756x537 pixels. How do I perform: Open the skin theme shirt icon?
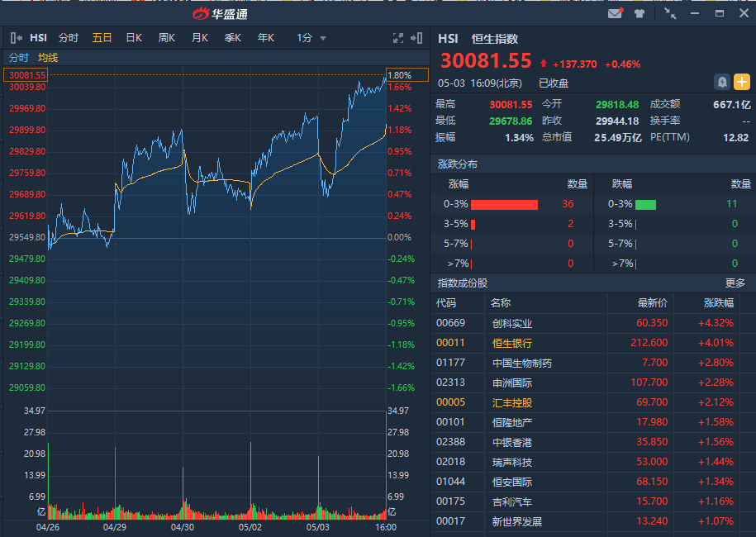point(640,13)
